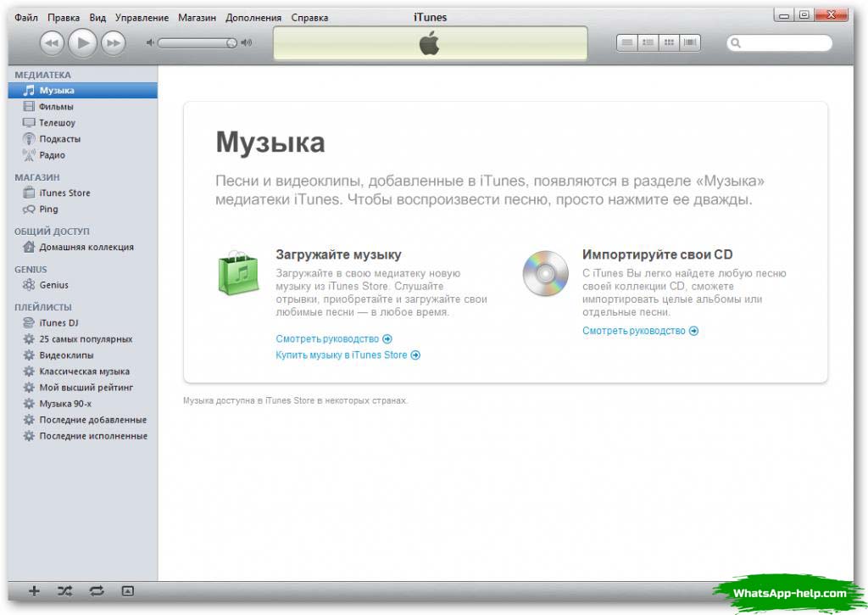Open the Управление menu
Screen dimensions: 868x615
click(142, 18)
